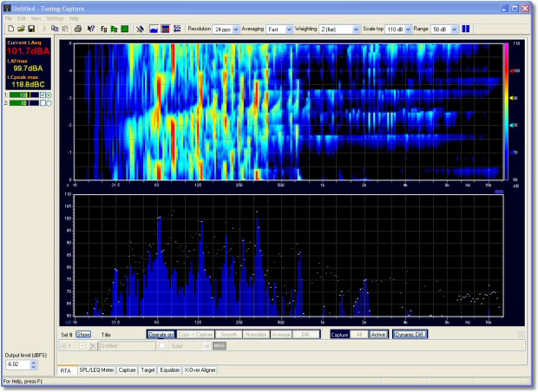Open the Edit menu
This screenshot has width=538, height=392.
click(22, 18)
